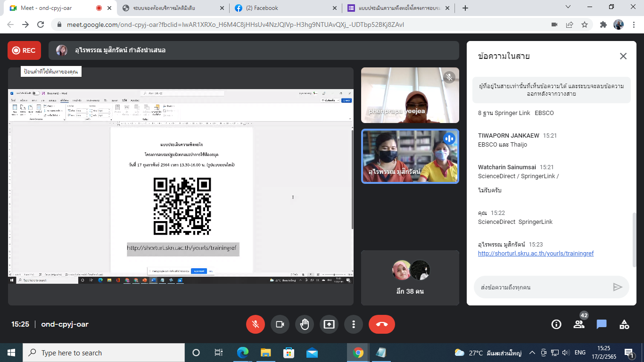The width and height of the screenshot is (644, 362).
Task: Bookmark this page with the star
Action: click(585, 25)
